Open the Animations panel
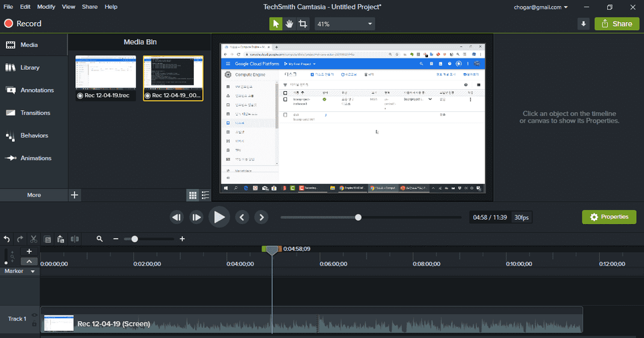This screenshot has width=644, height=338. point(34,158)
